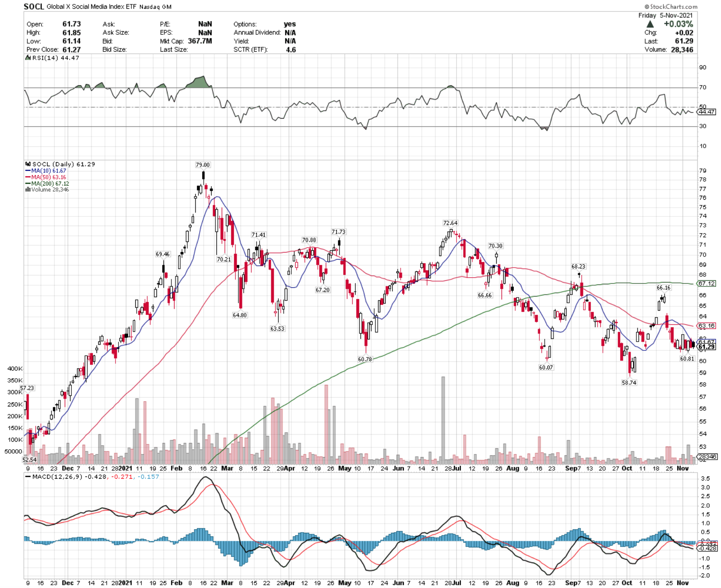Click the volume bars icon in the legend

pyautogui.click(x=28, y=190)
